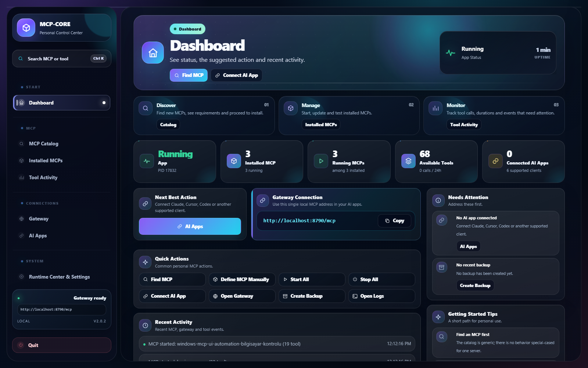Click the 'PID 17832' text
This screenshot has width=588, height=368.
tap(167, 170)
